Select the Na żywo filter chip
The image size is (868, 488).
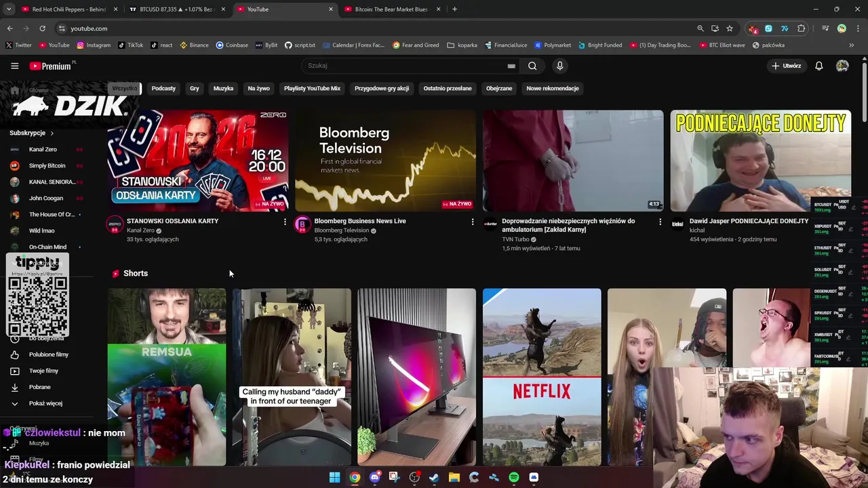click(x=258, y=88)
